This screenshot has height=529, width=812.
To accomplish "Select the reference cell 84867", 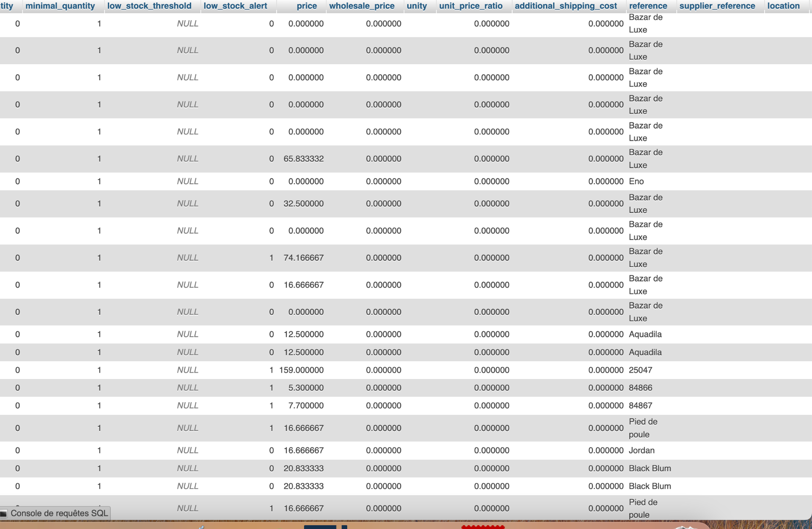I will click(640, 406).
